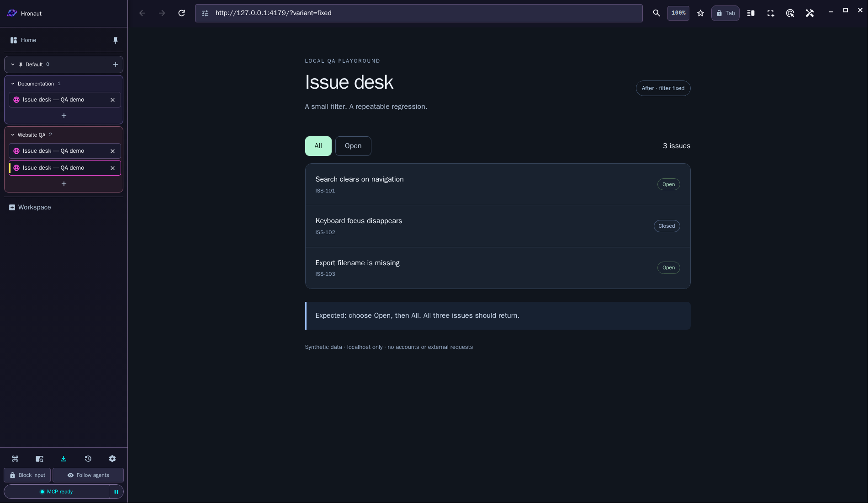Image resolution: width=868 pixels, height=503 pixels.
Task: Close the active Issue desk tab
Action: pos(113,168)
